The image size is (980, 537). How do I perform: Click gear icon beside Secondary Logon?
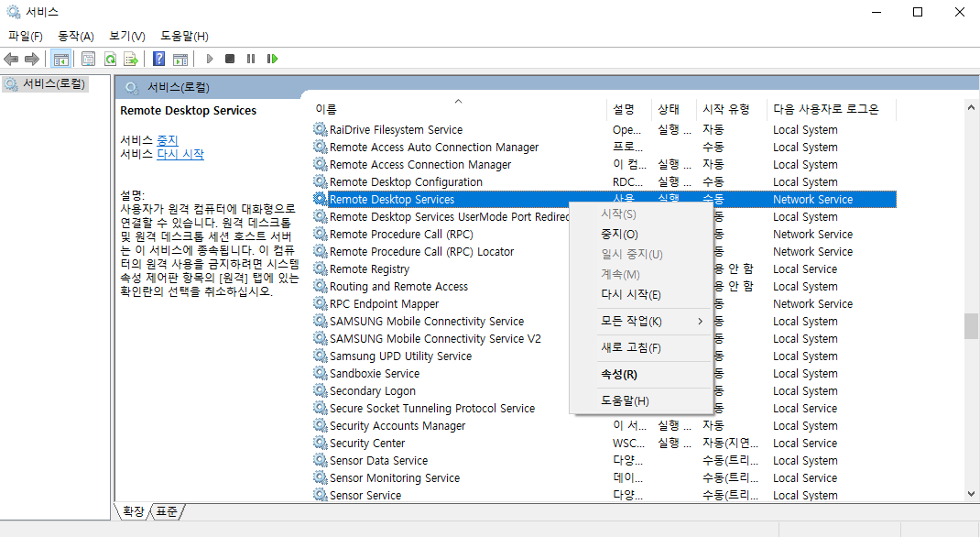[x=320, y=390]
